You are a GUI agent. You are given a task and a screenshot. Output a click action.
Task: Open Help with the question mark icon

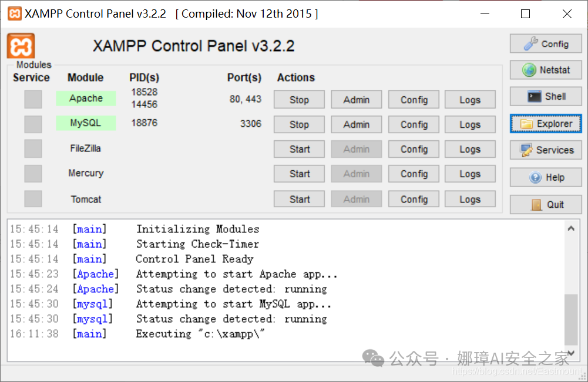546,177
